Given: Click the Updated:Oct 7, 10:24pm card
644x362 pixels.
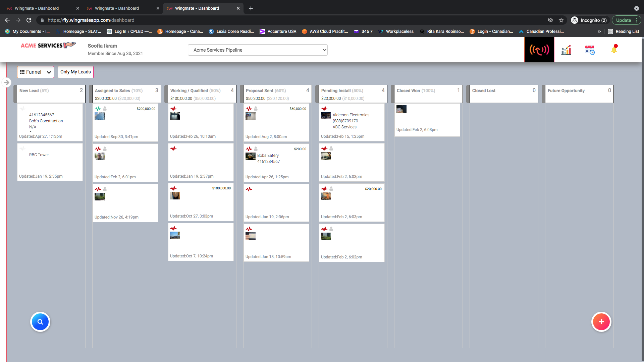Looking at the screenshot, I should click(x=201, y=242).
